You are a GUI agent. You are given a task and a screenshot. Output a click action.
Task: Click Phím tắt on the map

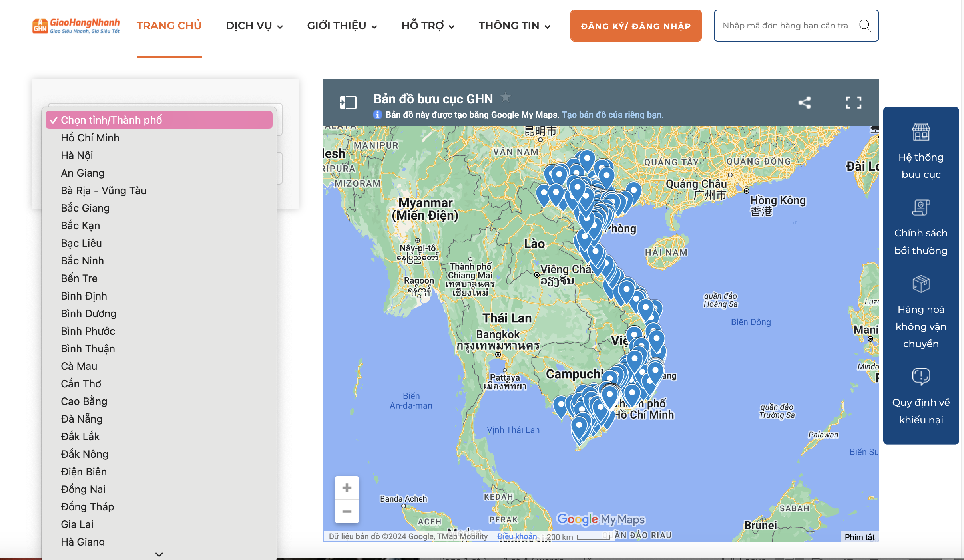[860, 537]
